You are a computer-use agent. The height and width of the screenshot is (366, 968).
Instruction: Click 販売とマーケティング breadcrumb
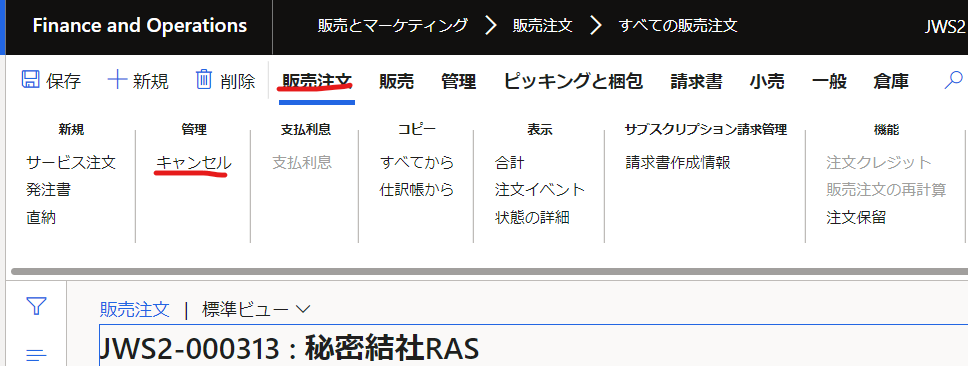point(393,26)
